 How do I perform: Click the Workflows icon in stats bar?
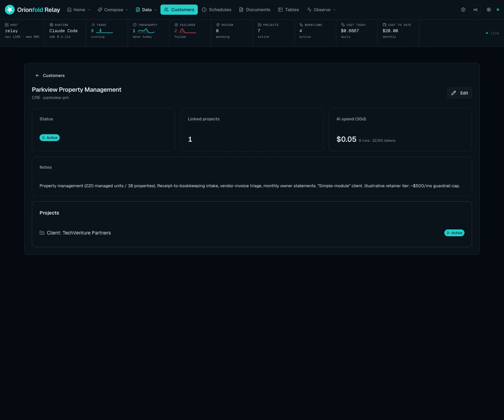click(301, 25)
